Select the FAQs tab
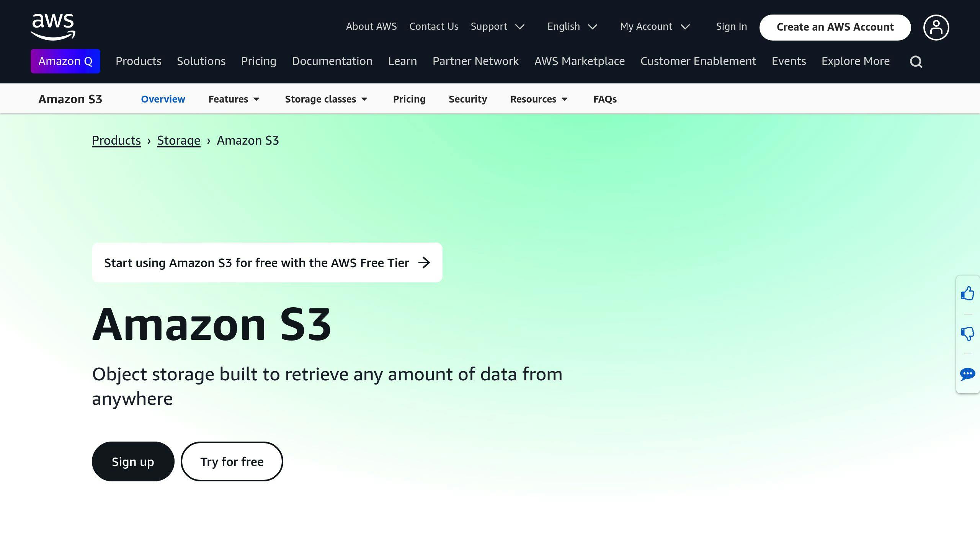980x551 pixels. tap(605, 99)
